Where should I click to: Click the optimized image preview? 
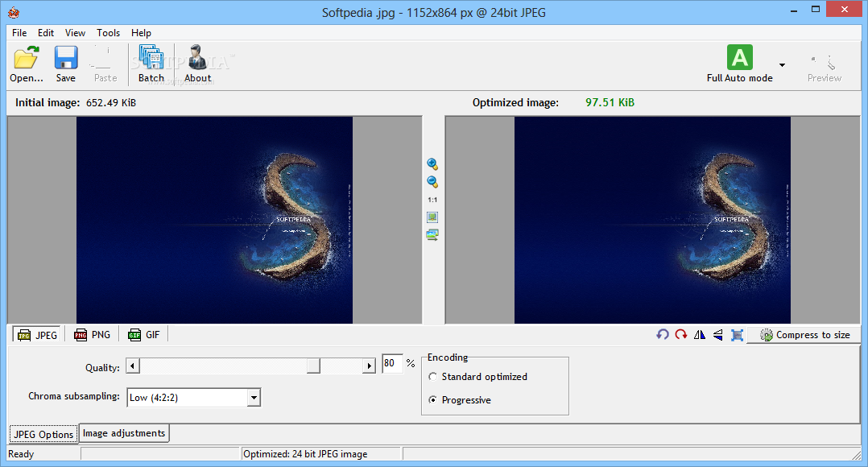click(653, 220)
